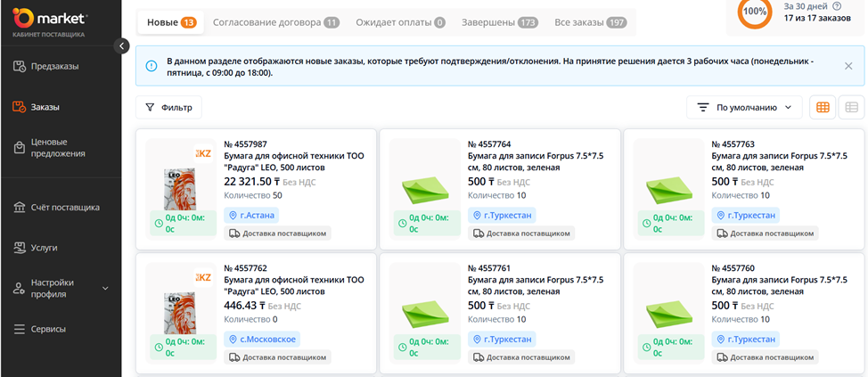Open the По умолчанию sort dropdown
Screen dimensions: 868x377
744,108
